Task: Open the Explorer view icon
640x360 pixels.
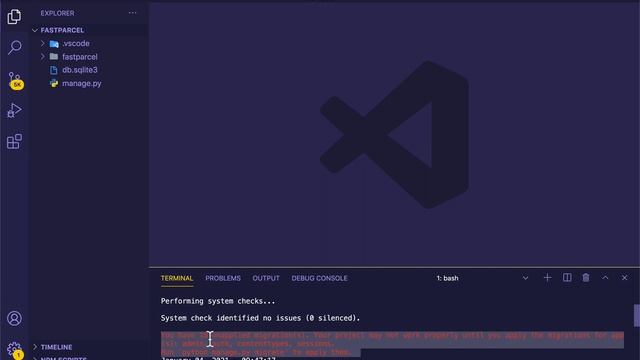Action: pyautogui.click(x=14, y=17)
